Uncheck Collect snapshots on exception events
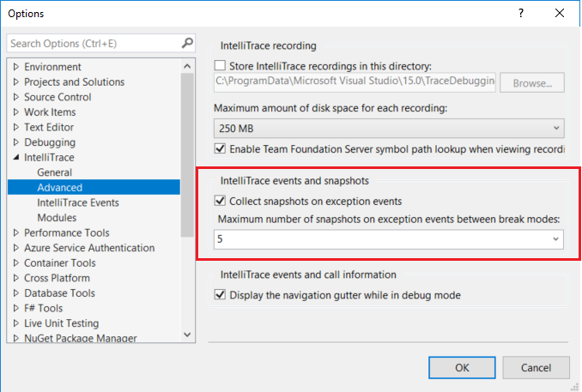Screen dimensions: 582x392 click(220, 202)
